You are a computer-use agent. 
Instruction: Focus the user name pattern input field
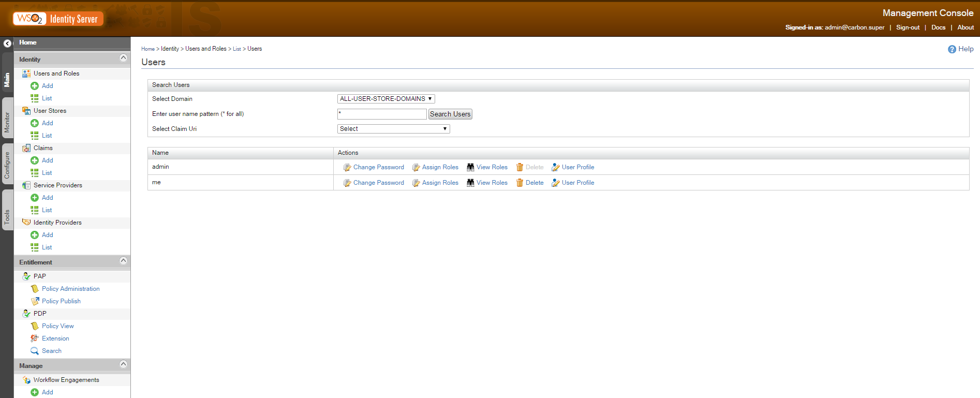tap(382, 114)
